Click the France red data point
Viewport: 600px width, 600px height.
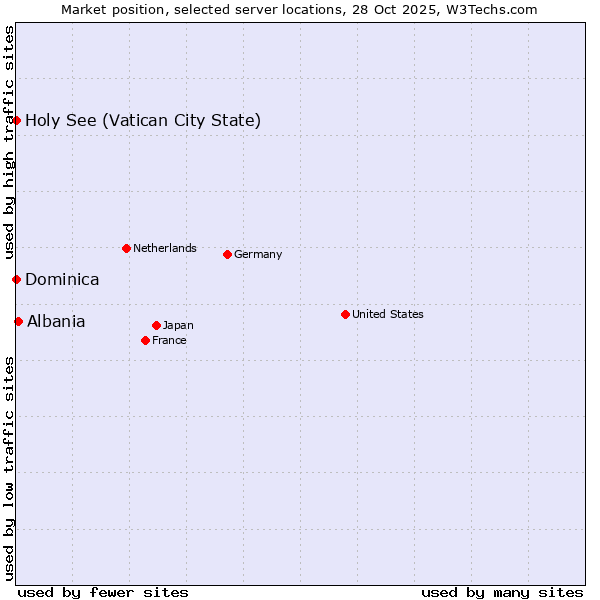[x=146, y=340]
